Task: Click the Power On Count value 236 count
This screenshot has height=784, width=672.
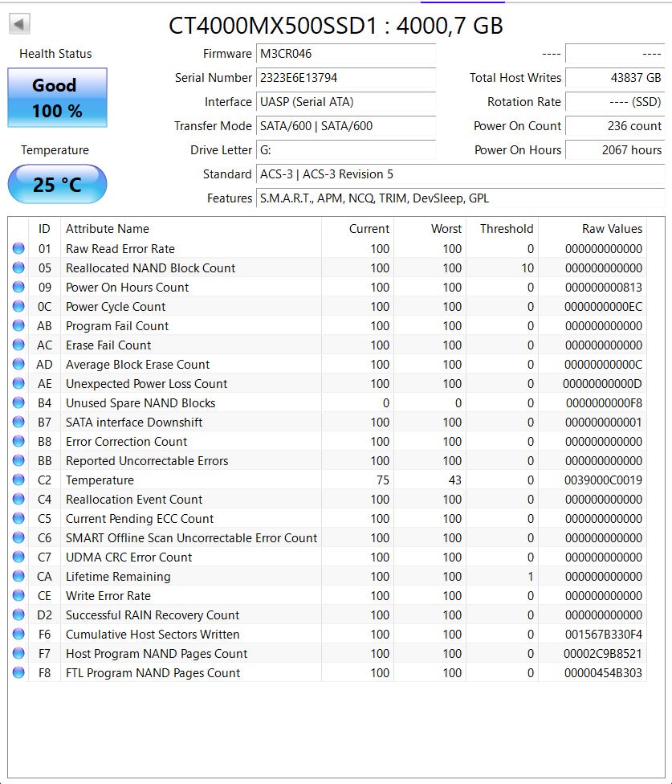Action: click(x=615, y=126)
